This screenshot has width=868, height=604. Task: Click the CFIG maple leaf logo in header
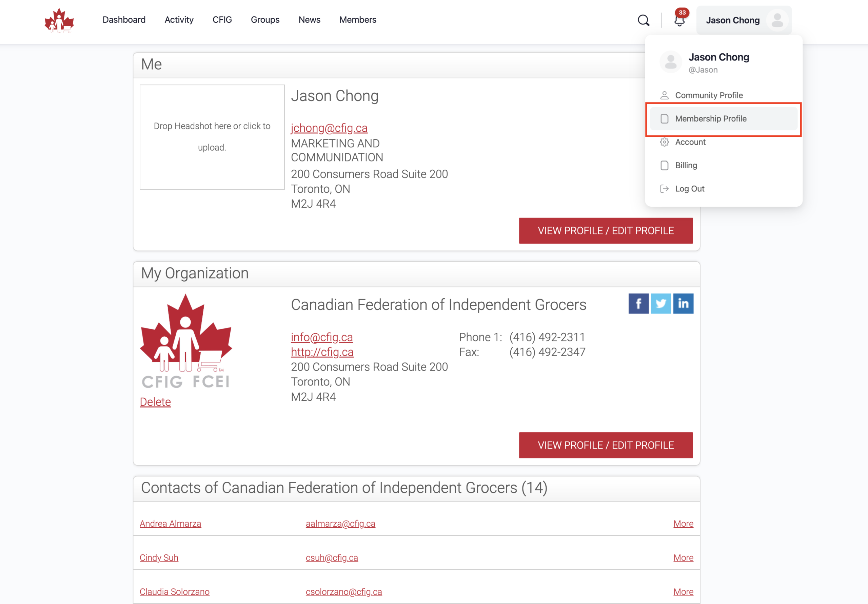(59, 20)
